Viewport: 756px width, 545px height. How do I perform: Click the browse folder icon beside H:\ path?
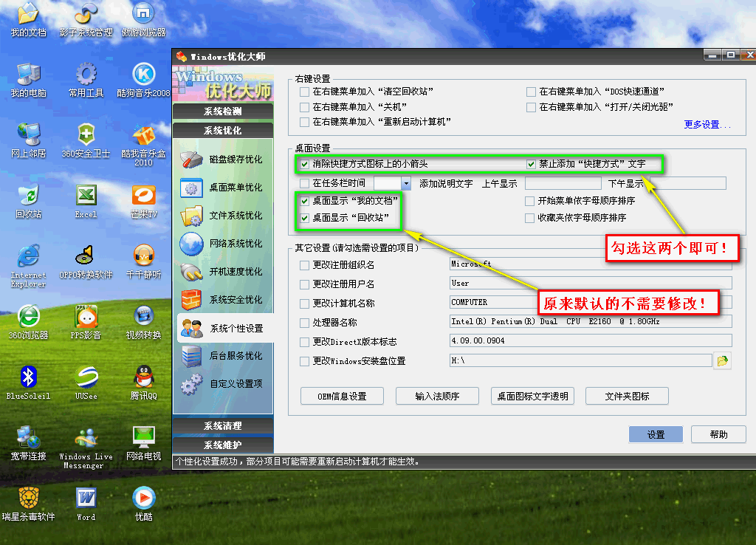722,361
